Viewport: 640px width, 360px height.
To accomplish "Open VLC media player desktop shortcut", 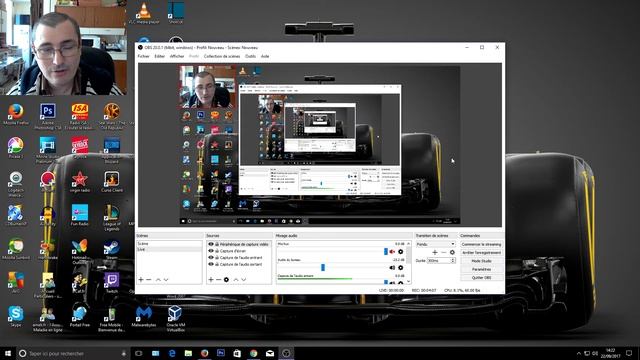I will point(144,13).
